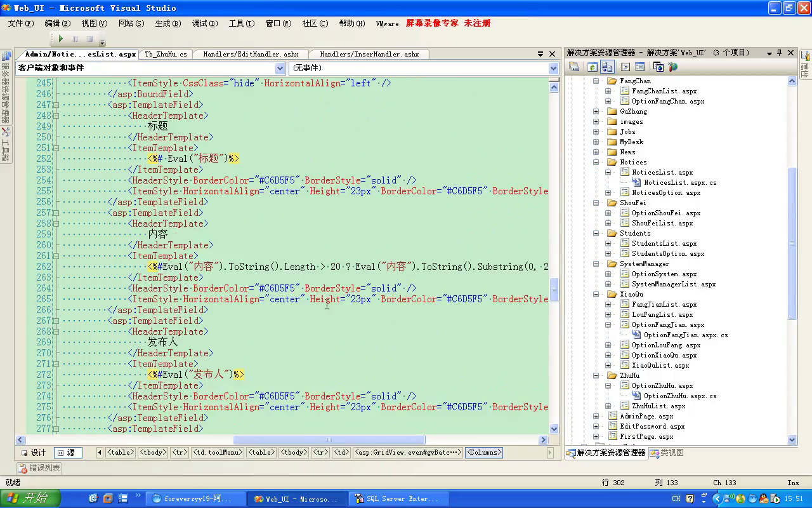Click the pause debugging toolbar icon
This screenshot has width=812, height=508.
pyautogui.click(x=75, y=39)
